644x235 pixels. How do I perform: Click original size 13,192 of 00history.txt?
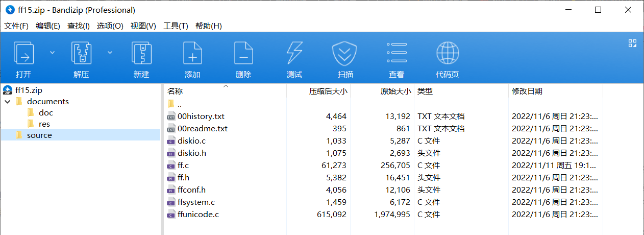pos(398,116)
